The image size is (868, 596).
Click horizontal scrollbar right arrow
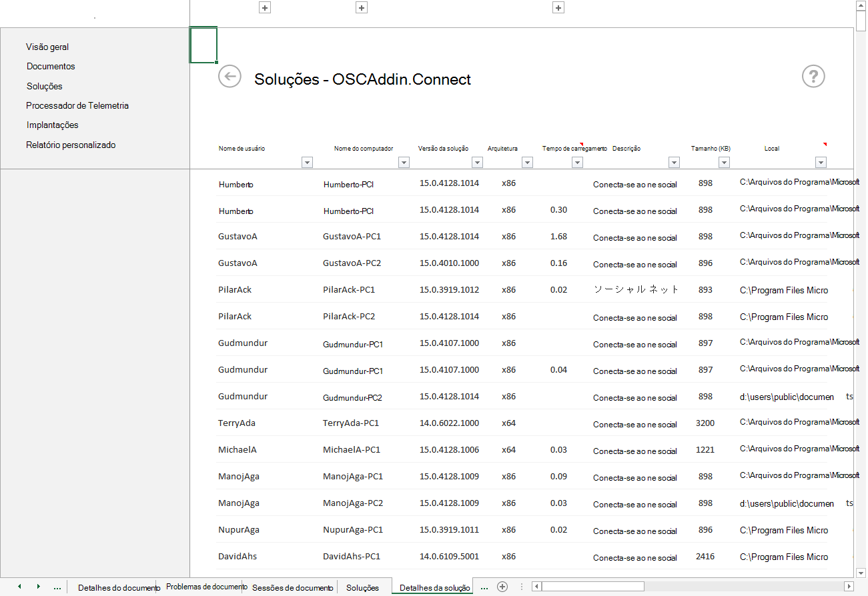point(849,587)
